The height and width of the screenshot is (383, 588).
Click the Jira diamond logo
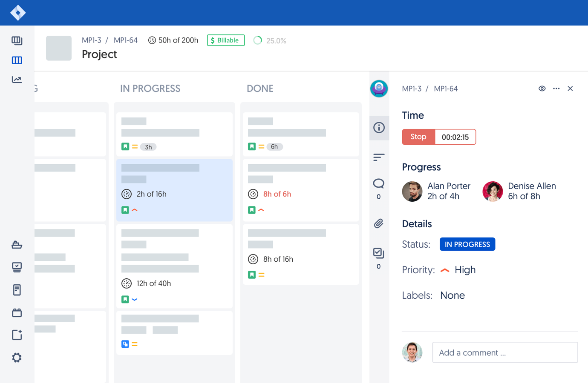click(18, 13)
